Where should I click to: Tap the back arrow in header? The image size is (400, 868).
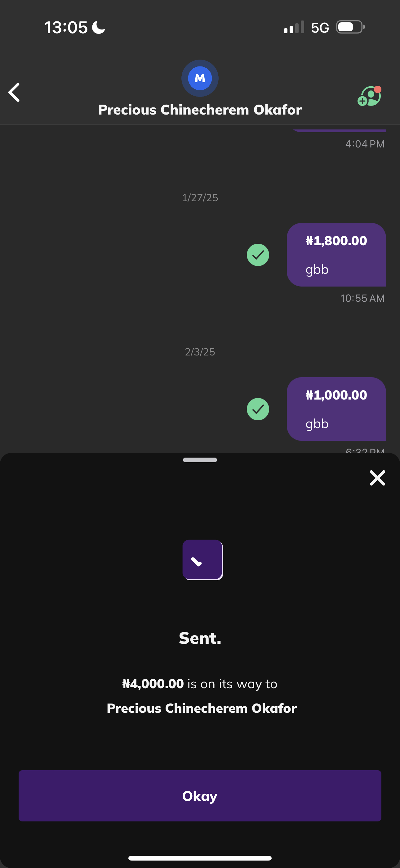tap(14, 92)
